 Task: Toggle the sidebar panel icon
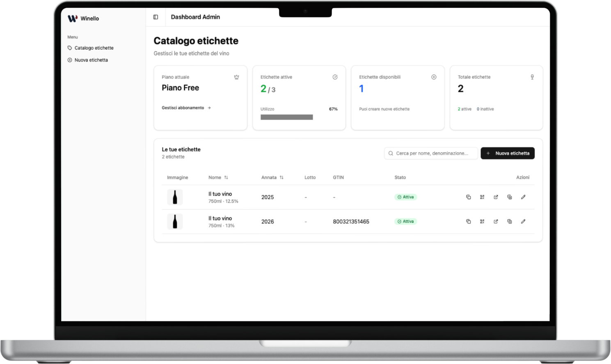coord(156,17)
